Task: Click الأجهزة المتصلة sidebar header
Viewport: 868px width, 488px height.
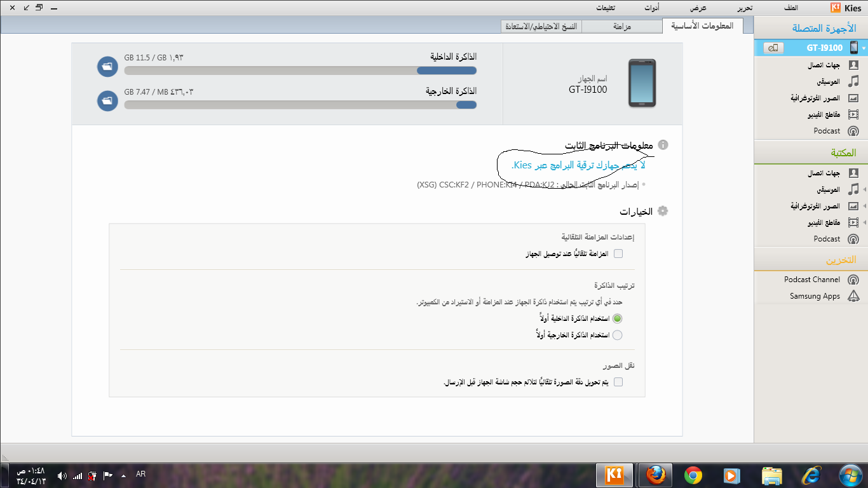Action: (811, 29)
